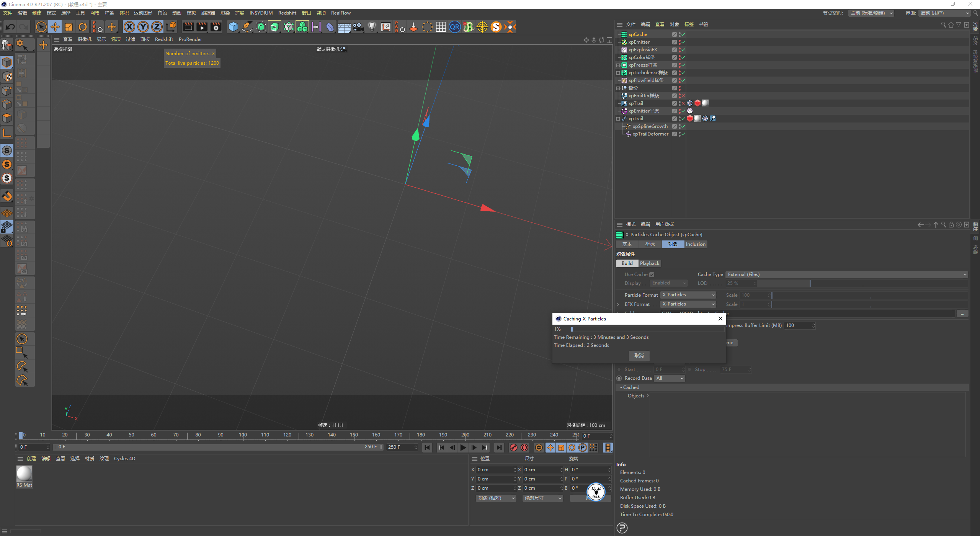Switch to the Playback tab

(649, 263)
